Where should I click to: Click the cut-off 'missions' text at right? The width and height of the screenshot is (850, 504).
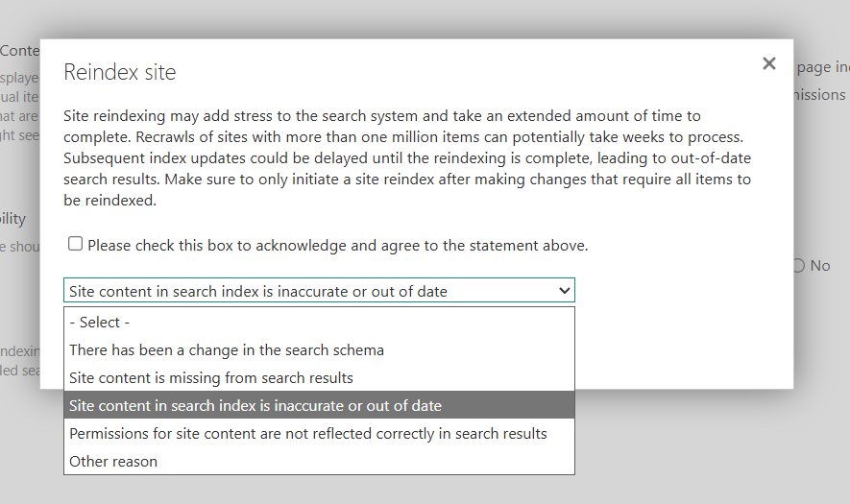click(821, 95)
